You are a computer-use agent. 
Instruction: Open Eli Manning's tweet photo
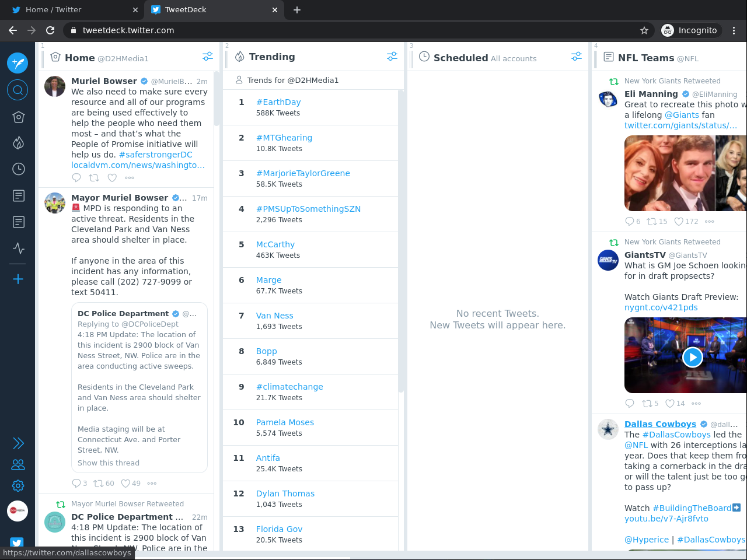(x=686, y=173)
